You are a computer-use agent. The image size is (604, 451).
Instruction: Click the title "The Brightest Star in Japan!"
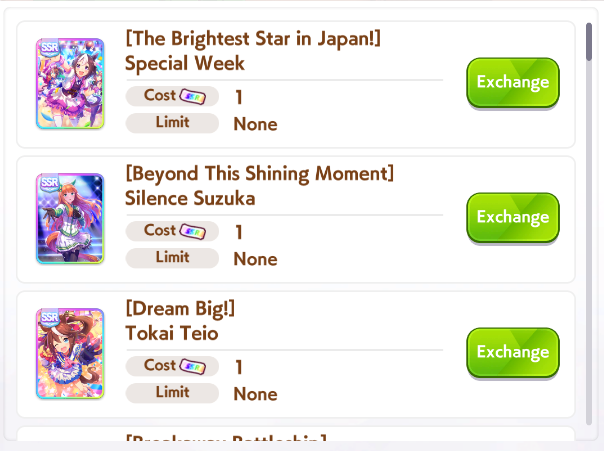[252, 39]
